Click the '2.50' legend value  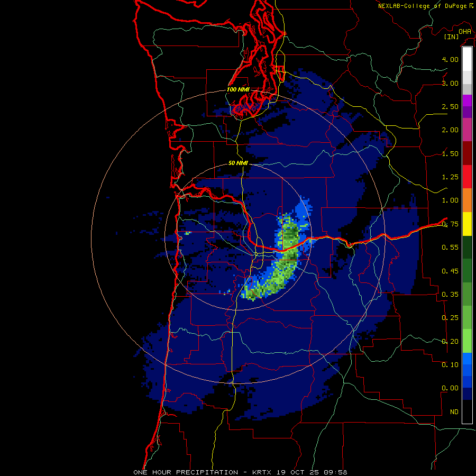[450, 106]
